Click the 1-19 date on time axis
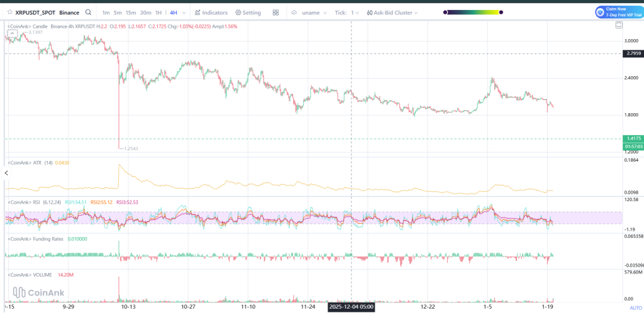The width and height of the screenshot is (644, 315). tap(548, 307)
